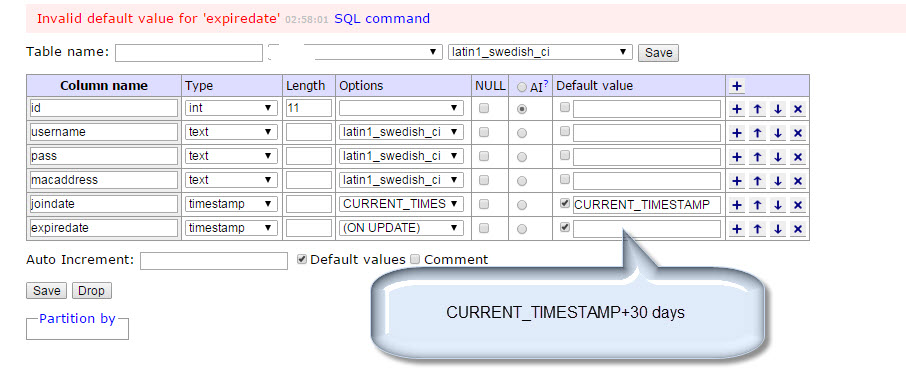Remove the joindate column
Viewport: 906px width, 379px height.
click(798, 205)
